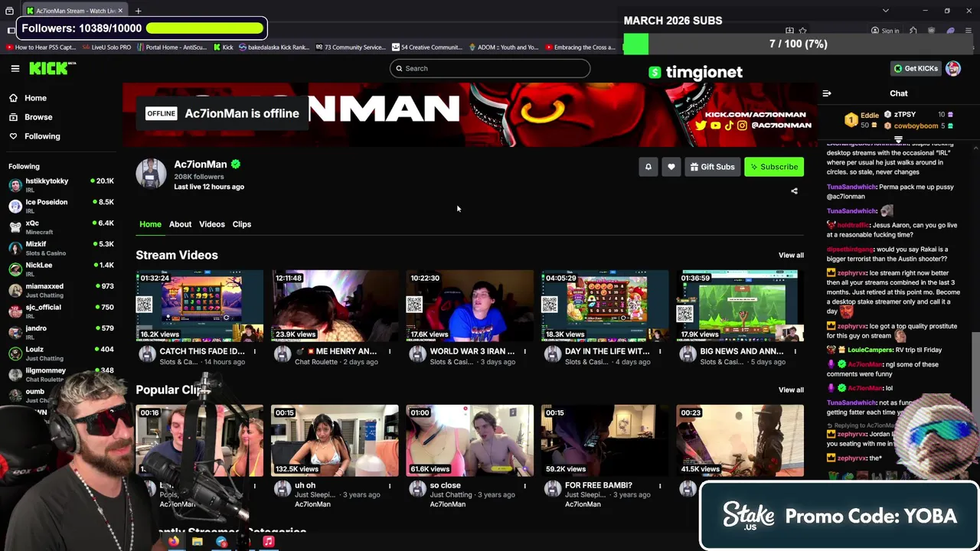
Task: Open the Kick bookmark in bookmarks bar
Action: [x=223, y=47]
